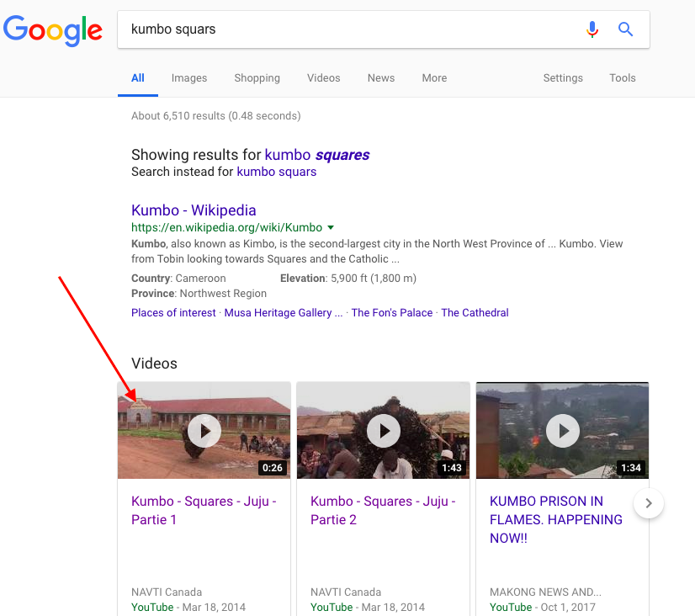Play the Juju Partie 2 video
695x616 pixels.
(x=384, y=431)
